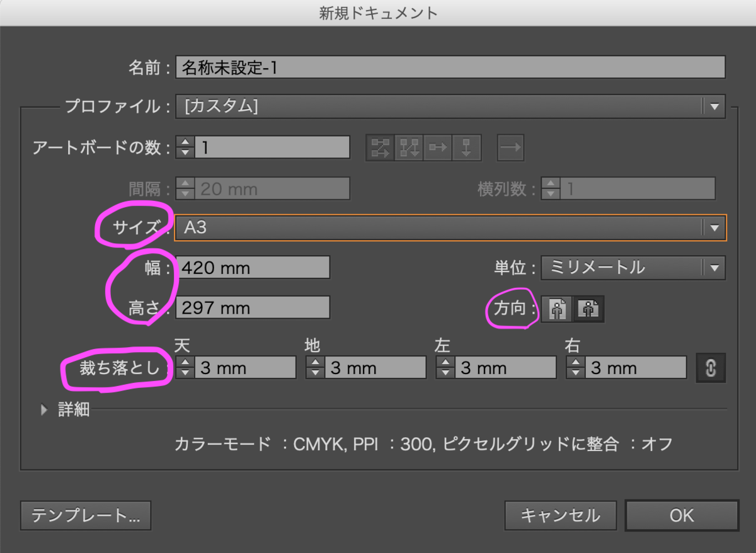
Task: Click the 間隔 spacing stepper arrows
Action: tap(185, 188)
